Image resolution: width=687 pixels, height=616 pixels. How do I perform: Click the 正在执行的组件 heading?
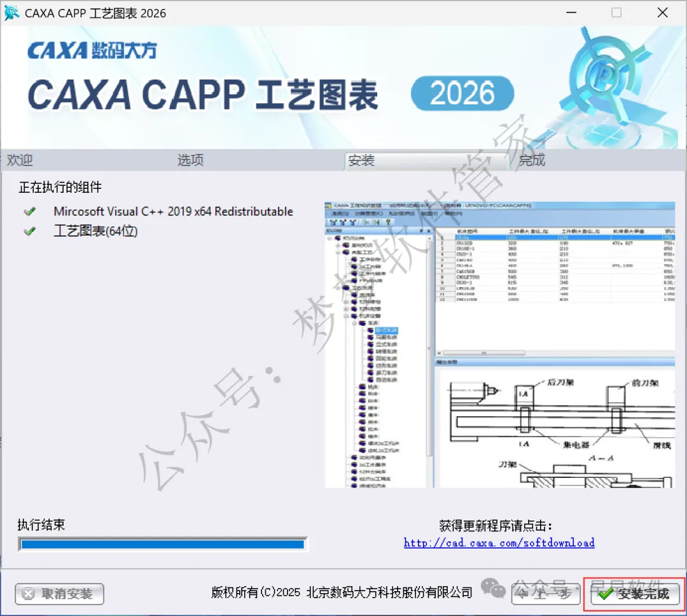point(60,187)
